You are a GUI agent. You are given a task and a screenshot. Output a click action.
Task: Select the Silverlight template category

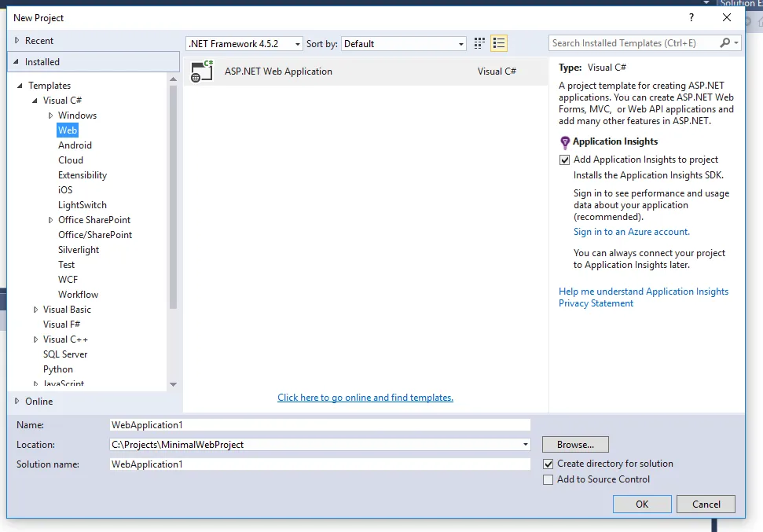[x=79, y=250]
